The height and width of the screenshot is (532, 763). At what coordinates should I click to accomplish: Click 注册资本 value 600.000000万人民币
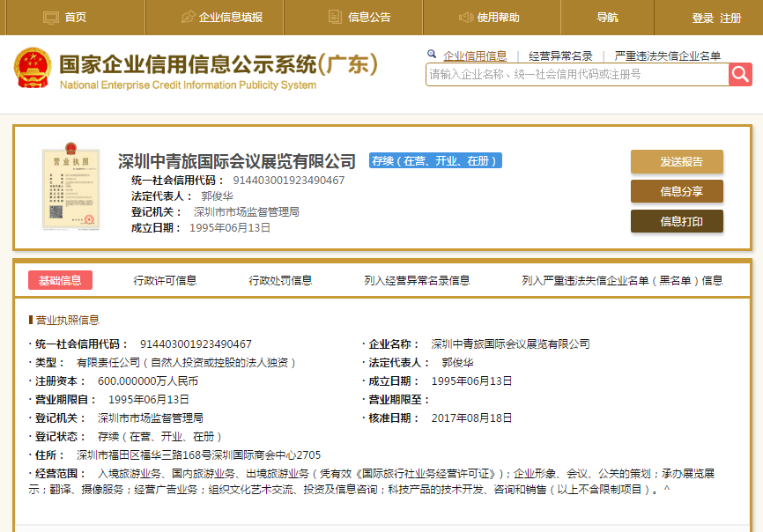pyautogui.click(x=148, y=381)
